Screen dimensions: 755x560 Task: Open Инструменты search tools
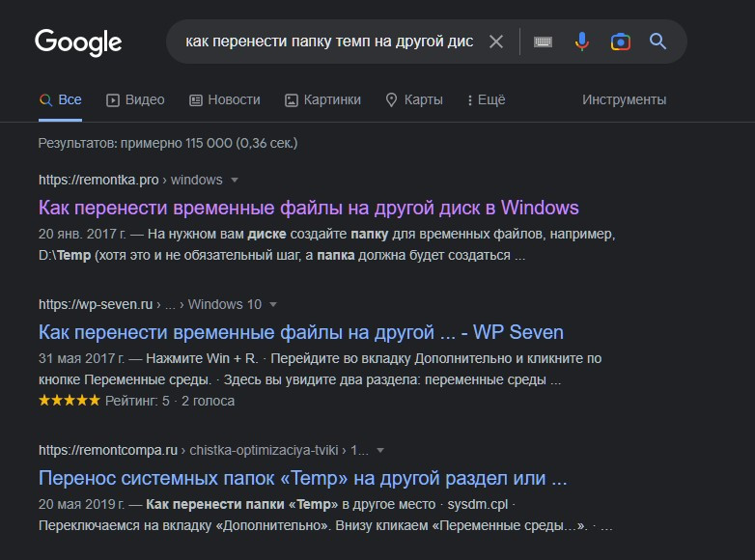click(x=624, y=99)
